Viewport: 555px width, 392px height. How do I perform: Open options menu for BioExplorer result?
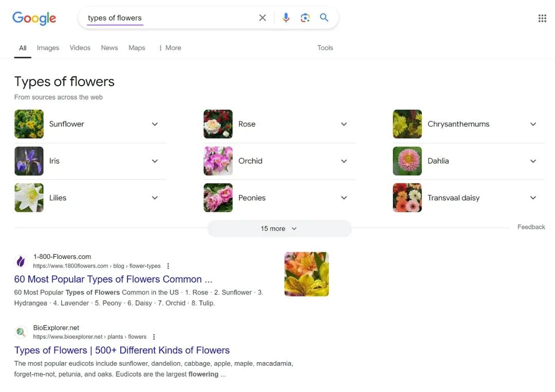[x=154, y=337]
